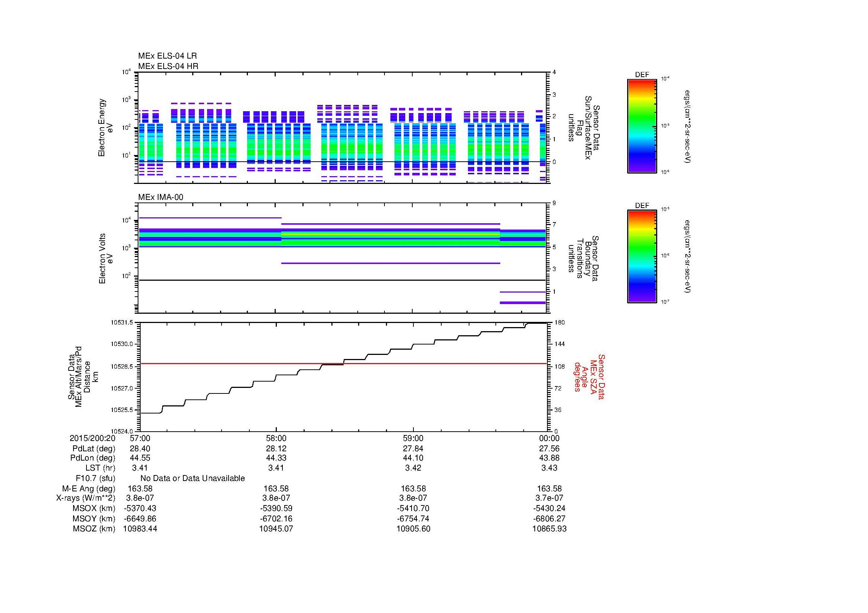
Task: Click the '10524.0' altitude axis tick
Action: (122, 431)
